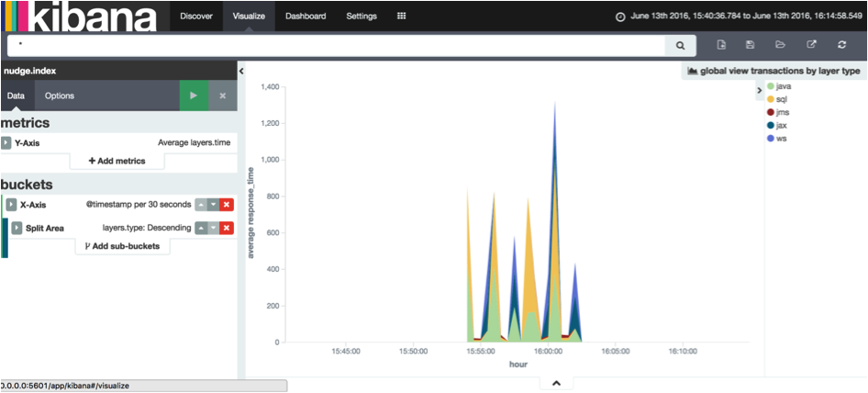Remove the Split Area bucket with red X
This screenshot has width=868, height=393.
[x=227, y=228]
